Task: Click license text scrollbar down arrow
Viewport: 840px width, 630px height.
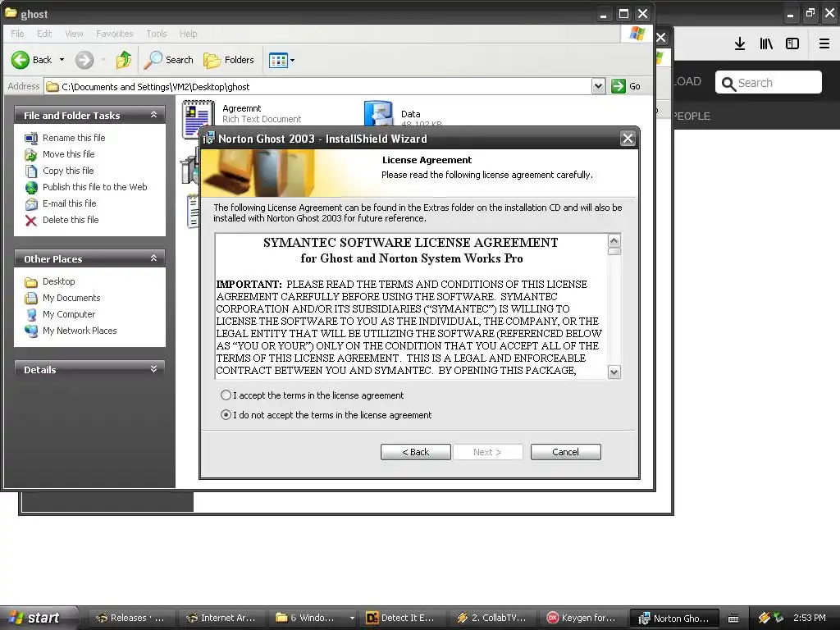Action: pyautogui.click(x=614, y=372)
